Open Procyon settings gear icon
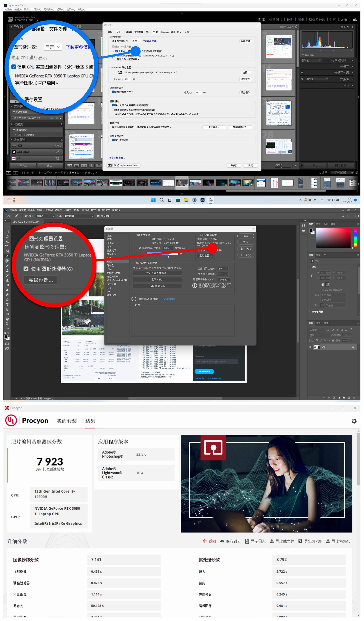This screenshot has height=621, width=364. coord(354,421)
